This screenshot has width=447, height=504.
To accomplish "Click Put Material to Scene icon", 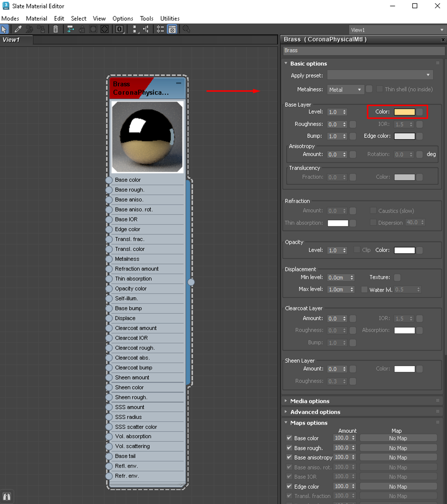I will [30, 29].
